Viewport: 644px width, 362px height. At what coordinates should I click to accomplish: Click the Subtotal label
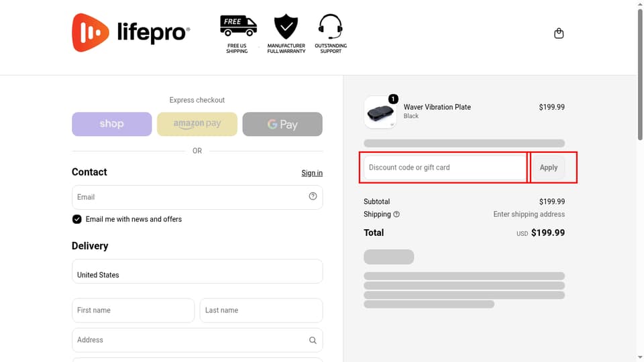coord(376,202)
